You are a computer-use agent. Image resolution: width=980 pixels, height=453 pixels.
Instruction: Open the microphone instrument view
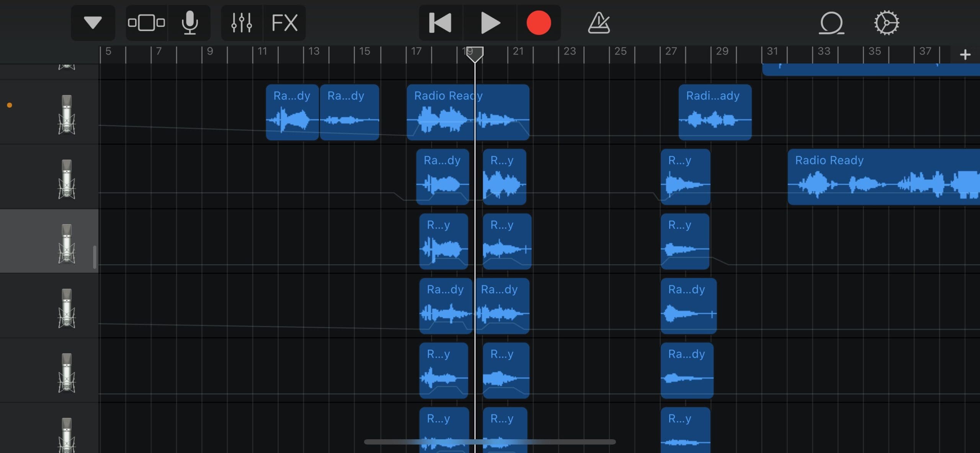(x=189, y=23)
